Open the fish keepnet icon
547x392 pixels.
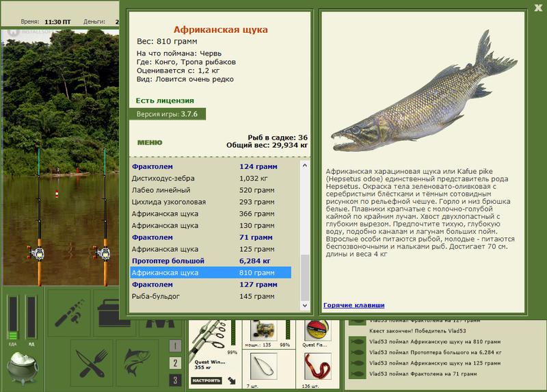137,363
